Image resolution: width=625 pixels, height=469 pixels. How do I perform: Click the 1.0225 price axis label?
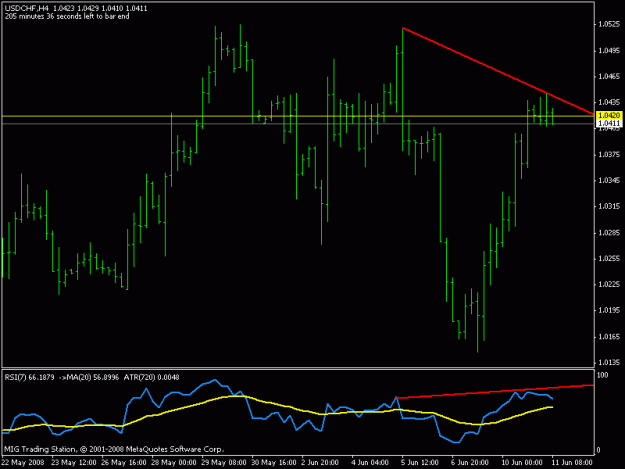coord(609,284)
